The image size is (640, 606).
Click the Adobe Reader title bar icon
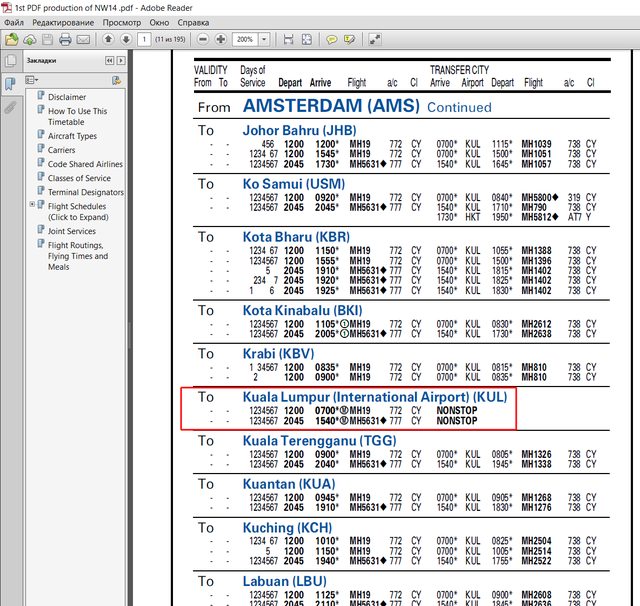[7, 7]
